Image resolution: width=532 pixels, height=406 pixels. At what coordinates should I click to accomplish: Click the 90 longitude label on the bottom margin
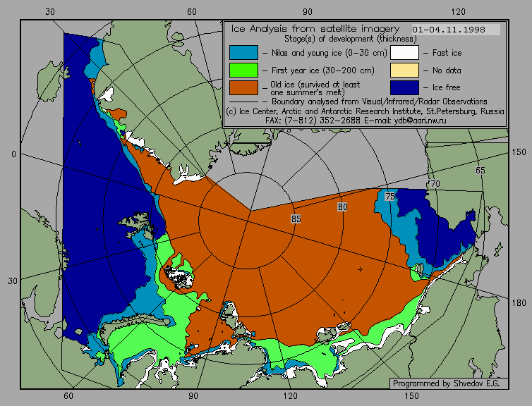coord(193,396)
